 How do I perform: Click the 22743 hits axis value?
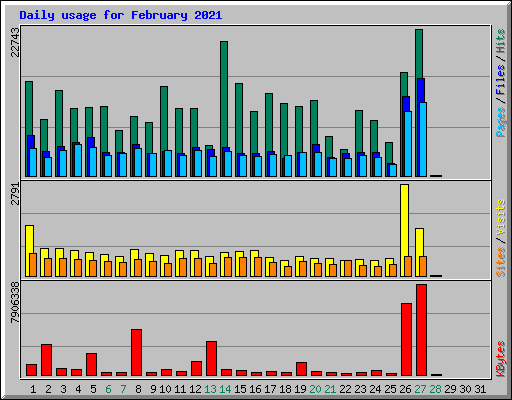(x=15, y=42)
